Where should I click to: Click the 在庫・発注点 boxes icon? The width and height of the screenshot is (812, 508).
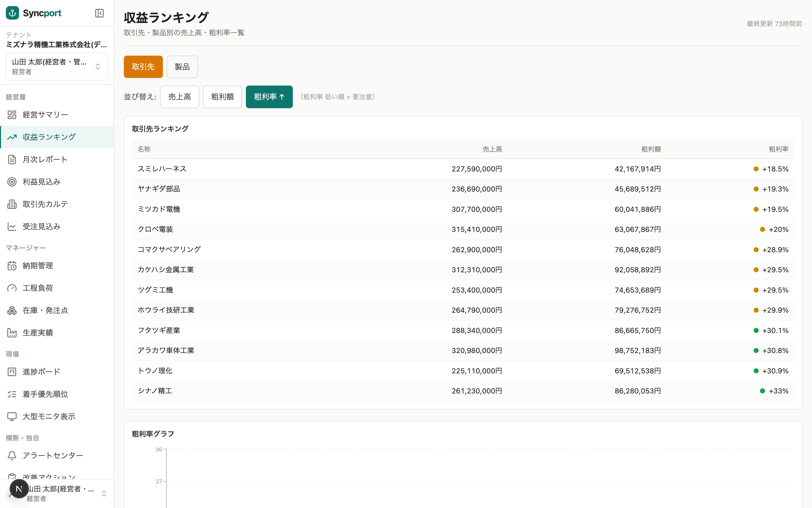(x=12, y=310)
